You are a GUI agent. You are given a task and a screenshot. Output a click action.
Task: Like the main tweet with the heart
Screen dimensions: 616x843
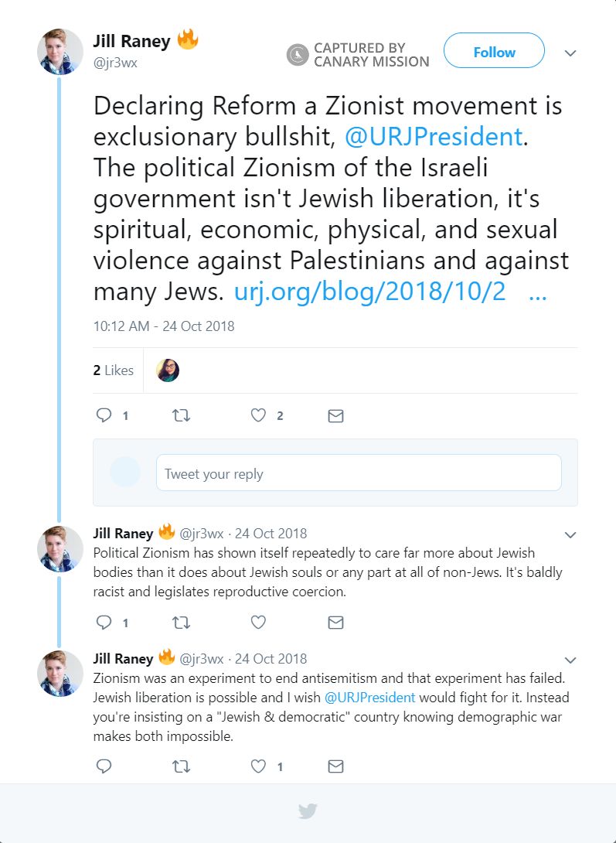[x=258, y=416]
